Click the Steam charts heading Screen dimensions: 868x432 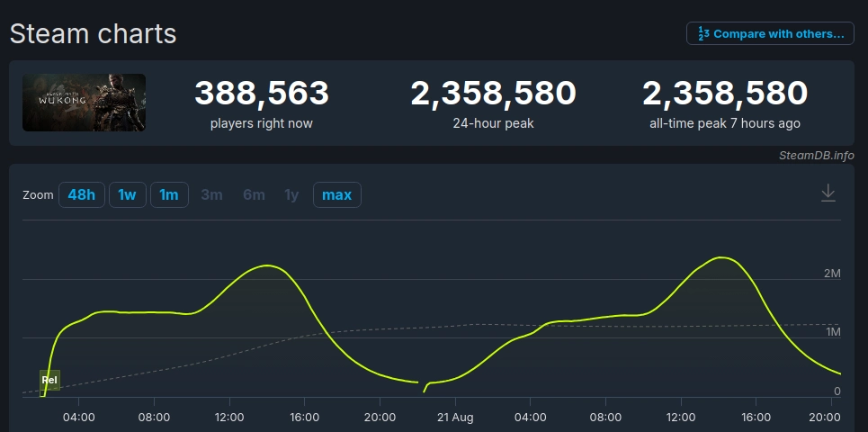click(x=93, y=34)
